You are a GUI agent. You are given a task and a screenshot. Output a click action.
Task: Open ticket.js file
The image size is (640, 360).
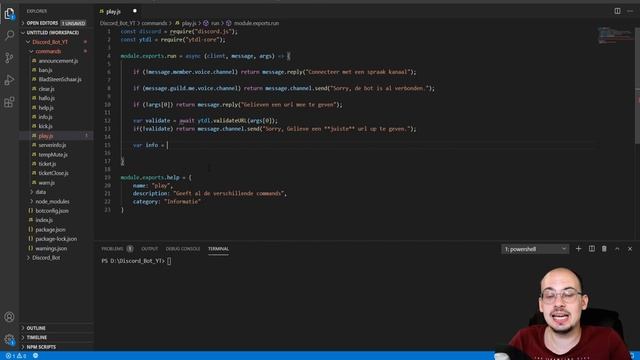coord(47,164)
